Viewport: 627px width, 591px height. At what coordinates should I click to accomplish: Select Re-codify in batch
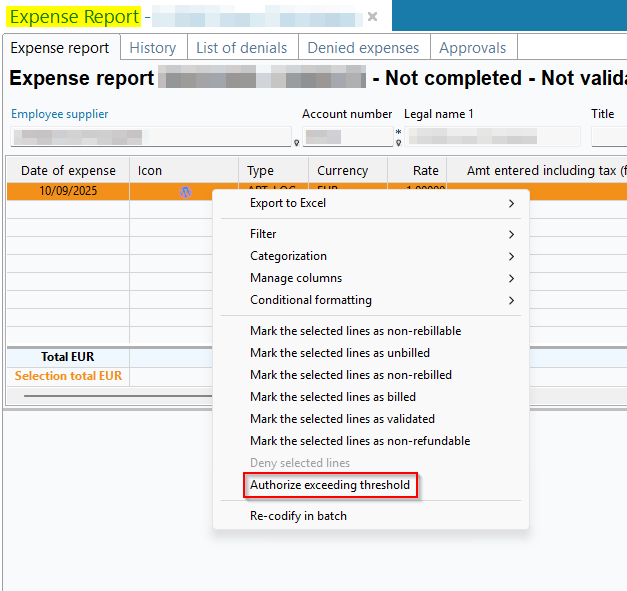point(298,516)
